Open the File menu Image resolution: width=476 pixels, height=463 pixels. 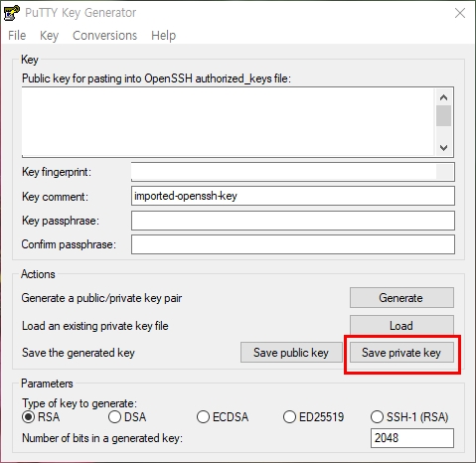[17, 36]
